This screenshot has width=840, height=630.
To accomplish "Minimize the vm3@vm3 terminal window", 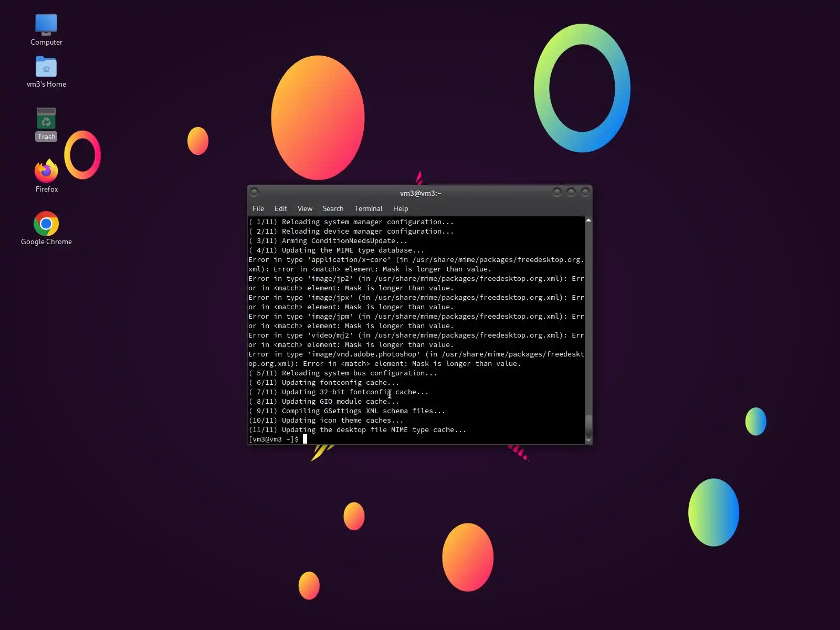I will coord(557,193).
